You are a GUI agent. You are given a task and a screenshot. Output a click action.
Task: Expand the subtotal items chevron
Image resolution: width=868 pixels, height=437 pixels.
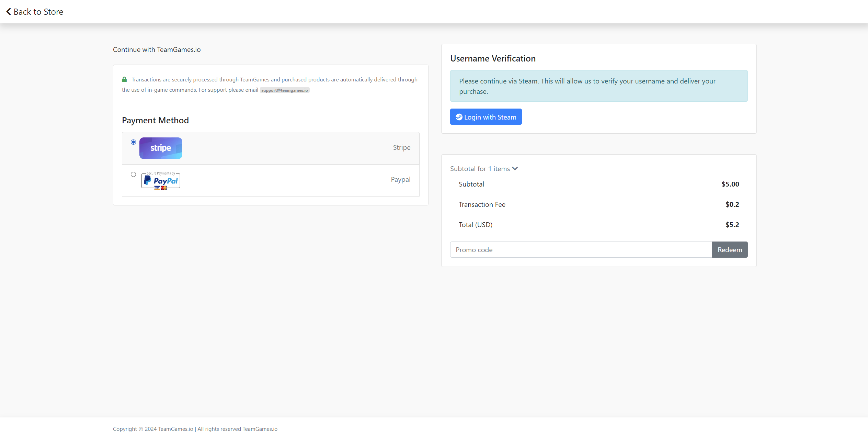pyautogui.click(x=515, y=169)
